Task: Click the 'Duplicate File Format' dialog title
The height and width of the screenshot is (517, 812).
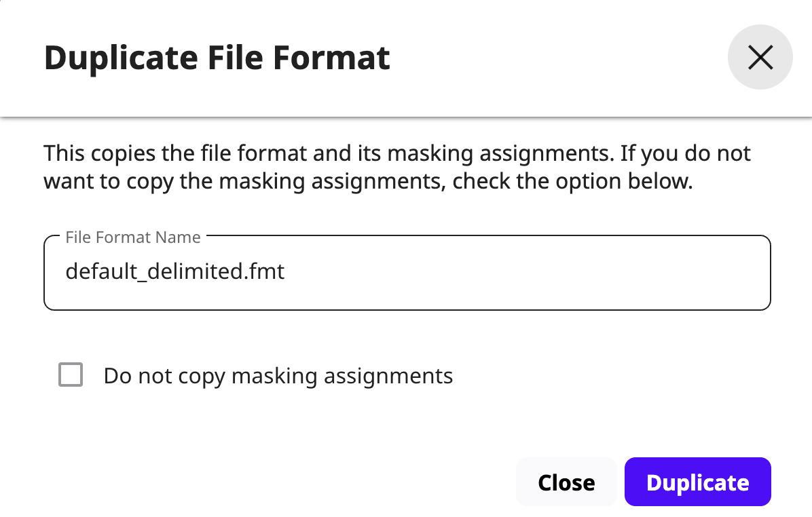Action: pyautogui.click(x=217, y=58)
